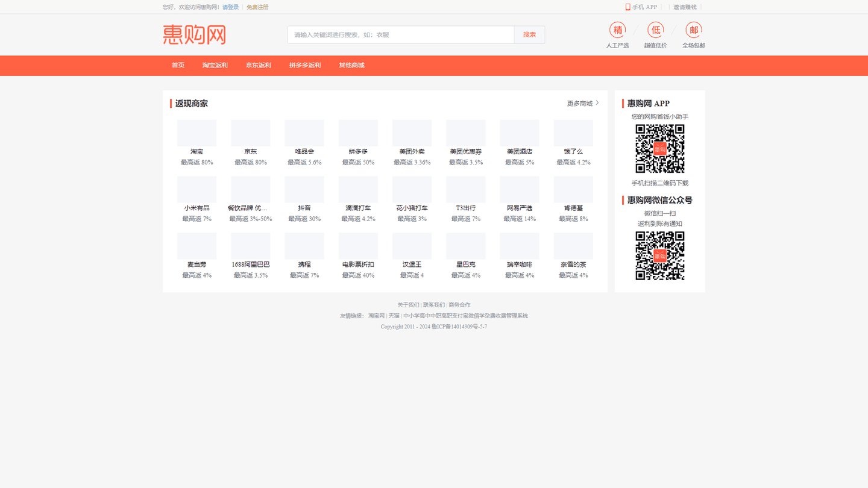Click 最高返 3.36% under 美团外卖
This screenshot has width=868, height=488.
point(412,163)
